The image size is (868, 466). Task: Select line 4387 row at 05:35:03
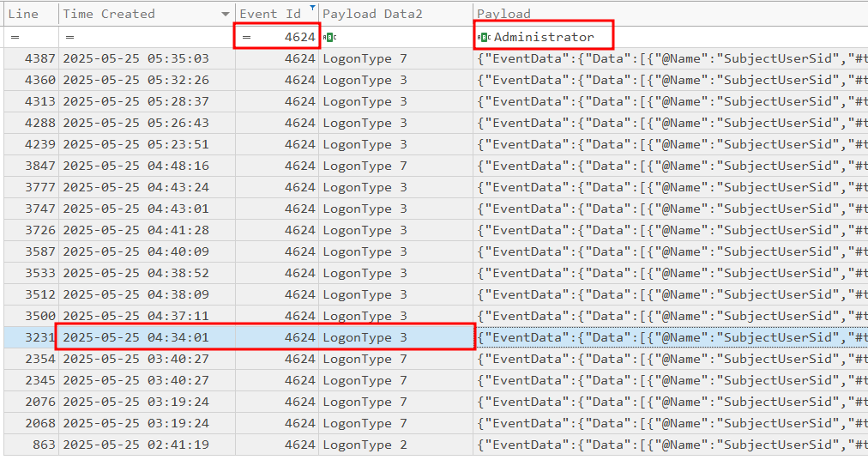click(136, 58)
